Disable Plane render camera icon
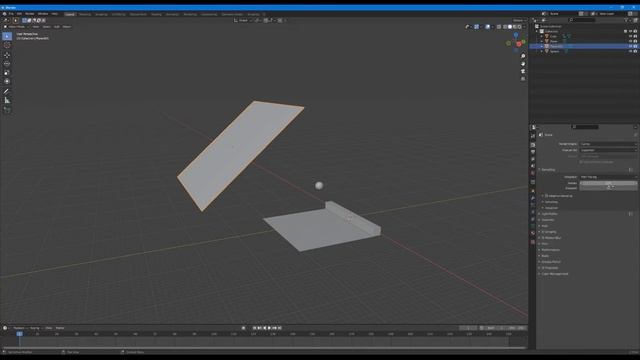640x360 pixels. click(636, 41)
